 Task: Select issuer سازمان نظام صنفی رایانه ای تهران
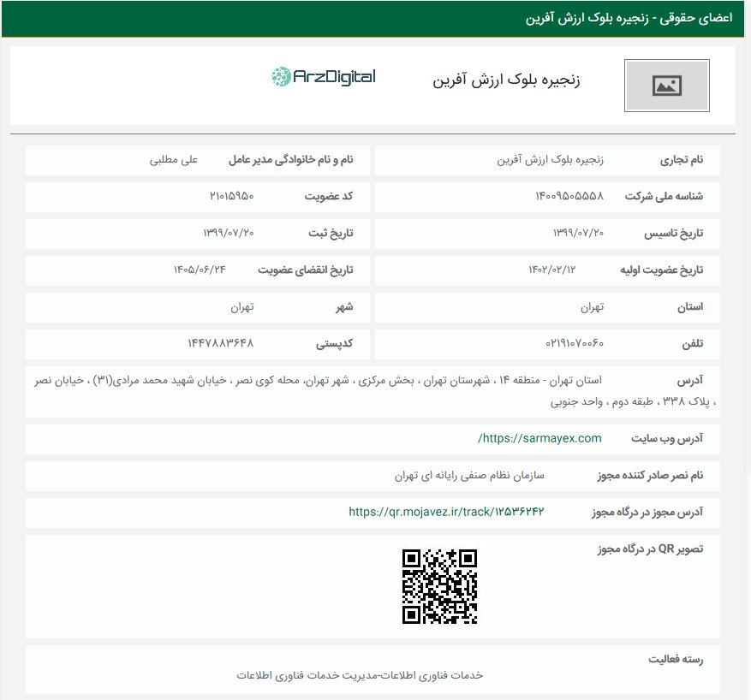pos(469,476)
